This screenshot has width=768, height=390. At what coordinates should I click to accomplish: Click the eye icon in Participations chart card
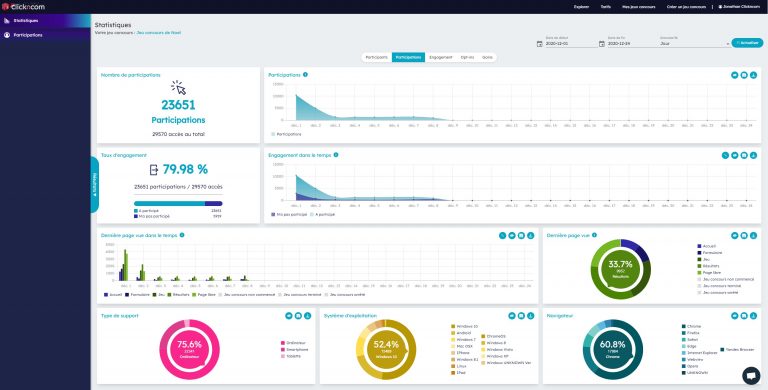pyautogui.click(x=735, y=75)
